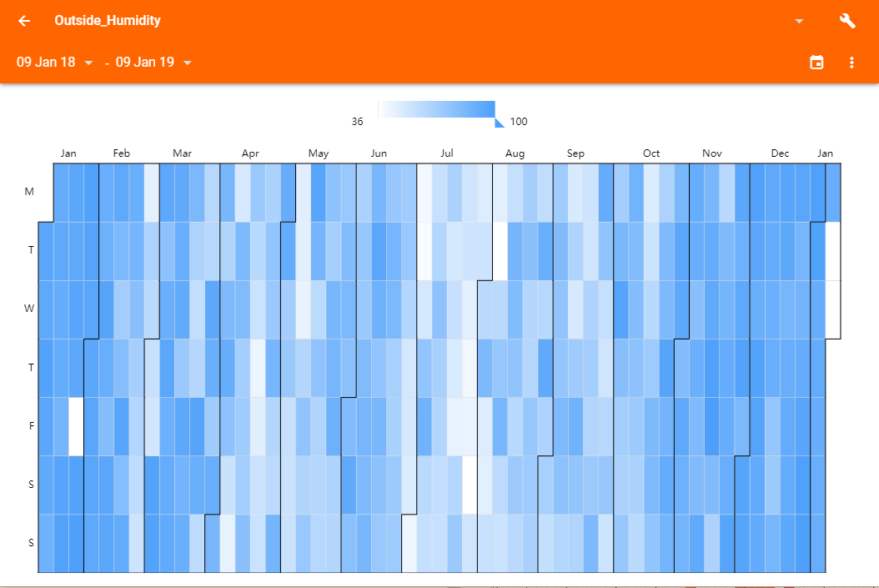Click the Oct month label

[x=651, y=153]
